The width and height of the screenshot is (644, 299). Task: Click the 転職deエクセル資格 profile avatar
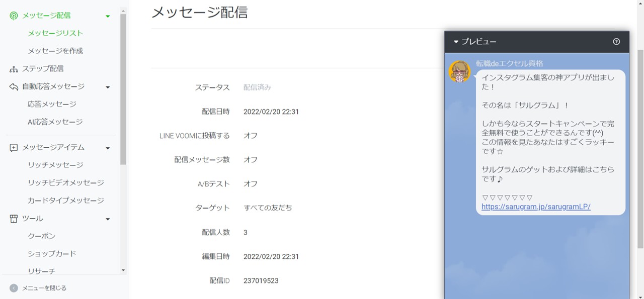pos(459,71)
